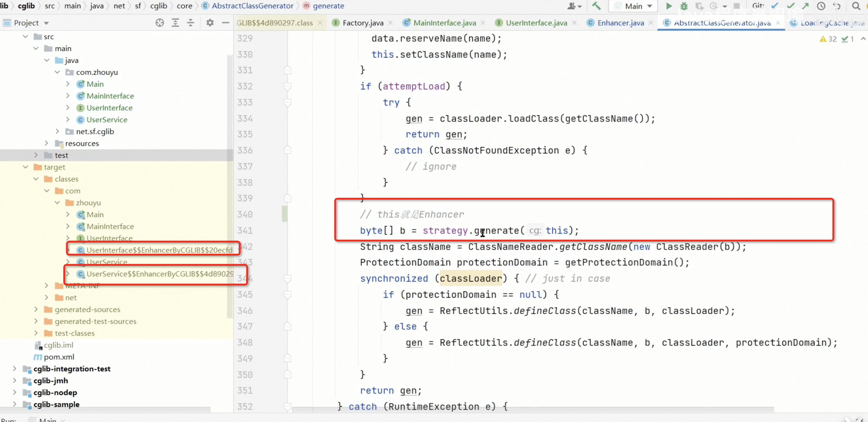The width and height of the screenshot is (868, 422).
Task: Toggle code folding at line 336
Action: (288, 150)
